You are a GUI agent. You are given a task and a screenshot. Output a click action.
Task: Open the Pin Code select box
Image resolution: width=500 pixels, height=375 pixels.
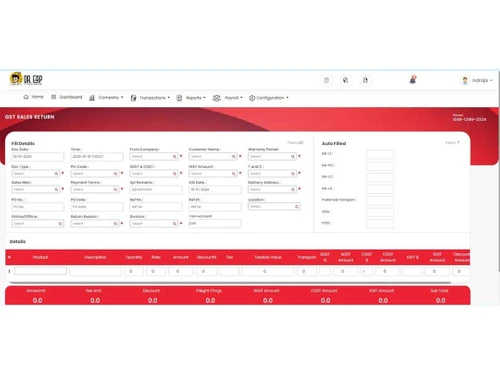pos(95,174)
